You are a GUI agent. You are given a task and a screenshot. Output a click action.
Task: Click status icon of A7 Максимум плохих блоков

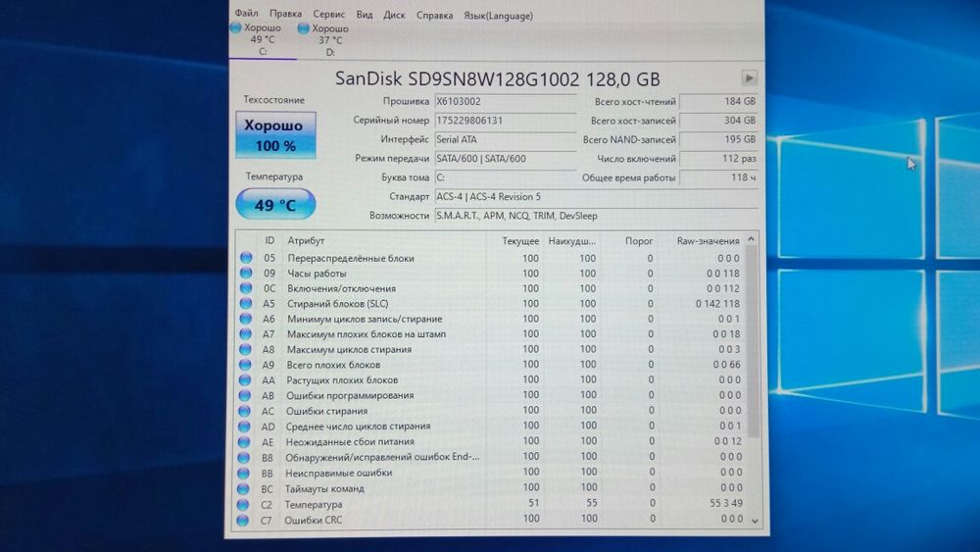click(x=245, y=333)
